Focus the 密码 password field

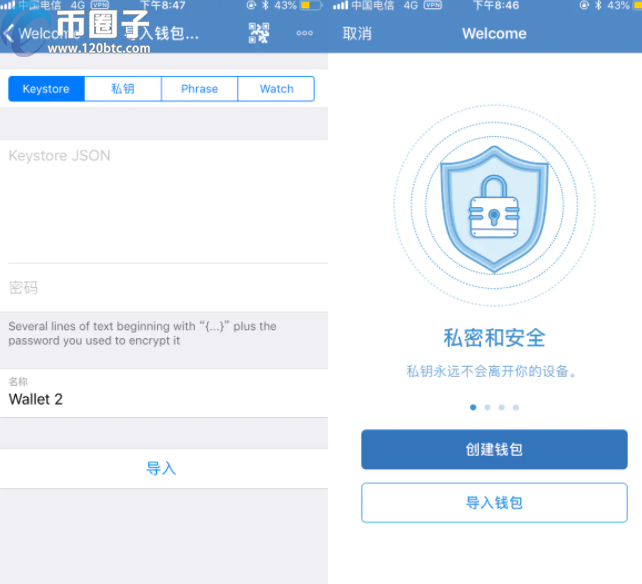[164, 288]
